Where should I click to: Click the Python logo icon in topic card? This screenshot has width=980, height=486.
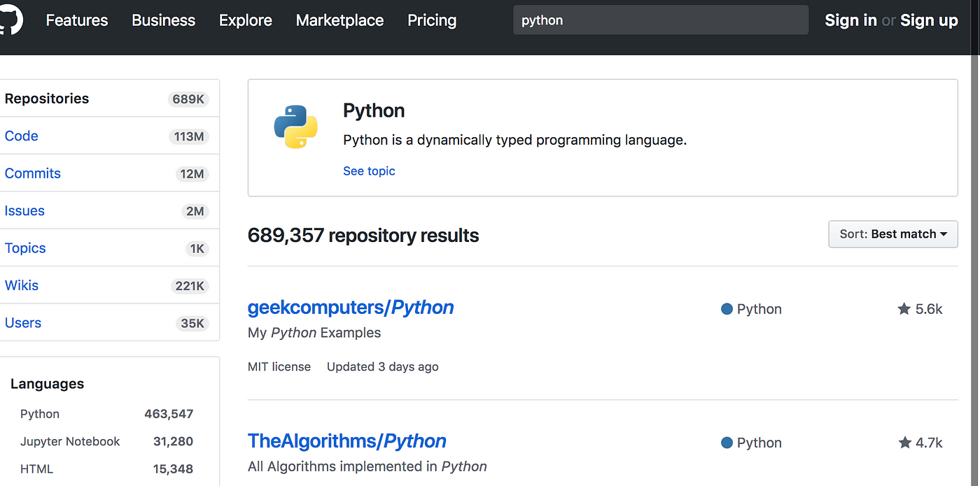(295, 127)
